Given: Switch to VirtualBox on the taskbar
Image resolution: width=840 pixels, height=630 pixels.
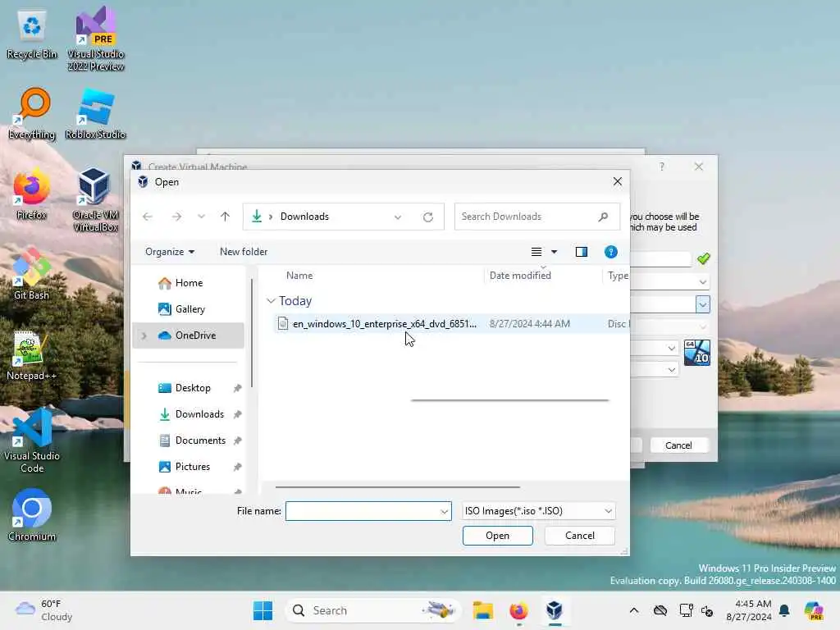Looking at the screenshot, I should (555, 610).
